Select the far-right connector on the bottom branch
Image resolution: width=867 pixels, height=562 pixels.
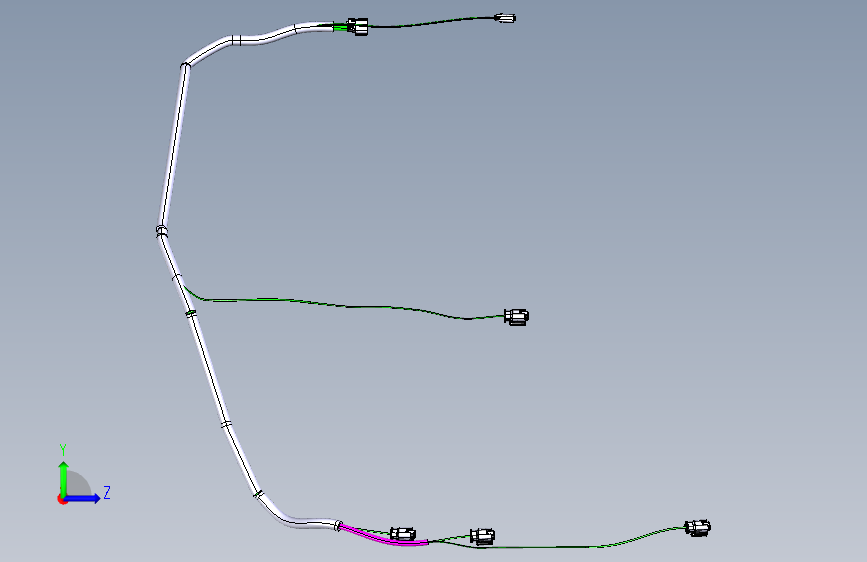coord(698,528)
